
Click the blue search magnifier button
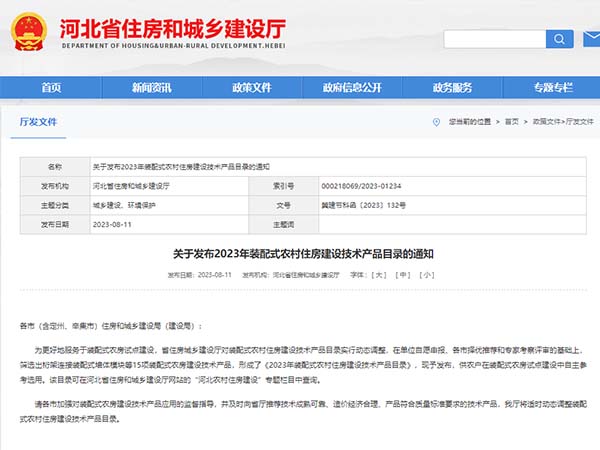pos(559,39)
